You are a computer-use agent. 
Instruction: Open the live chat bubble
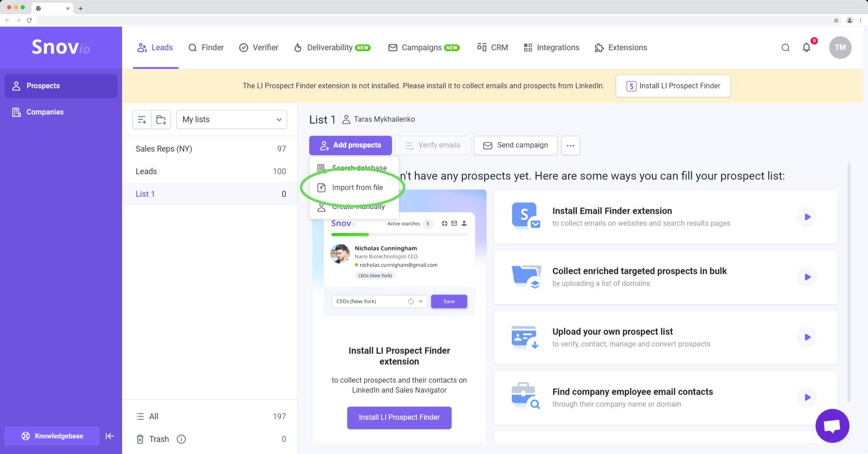point(832,426)
